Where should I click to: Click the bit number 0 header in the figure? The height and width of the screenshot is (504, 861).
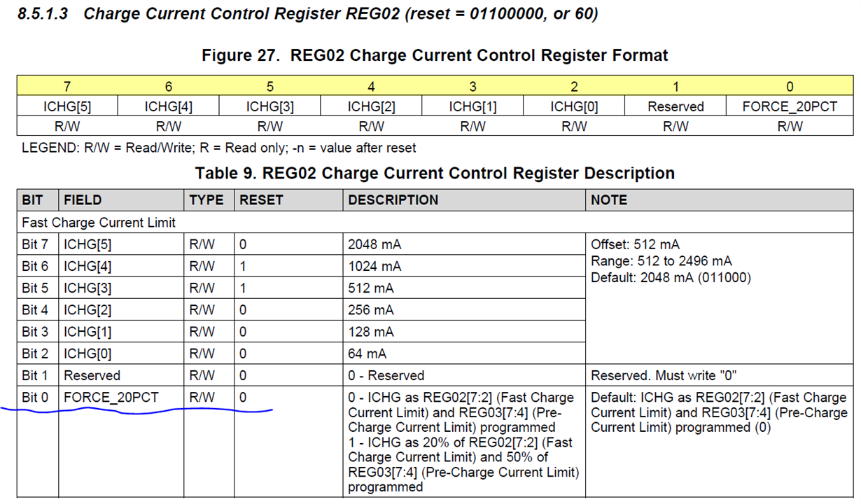click(x=790, y=87)
